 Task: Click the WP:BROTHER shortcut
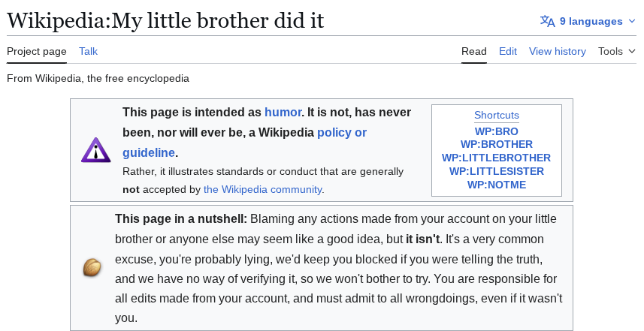[497, 144]
